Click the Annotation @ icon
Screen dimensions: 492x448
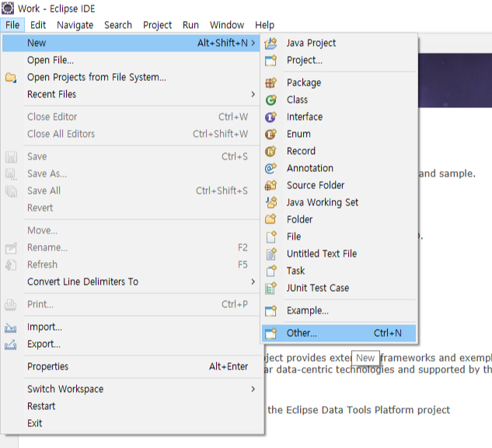[x=270, y=168]
